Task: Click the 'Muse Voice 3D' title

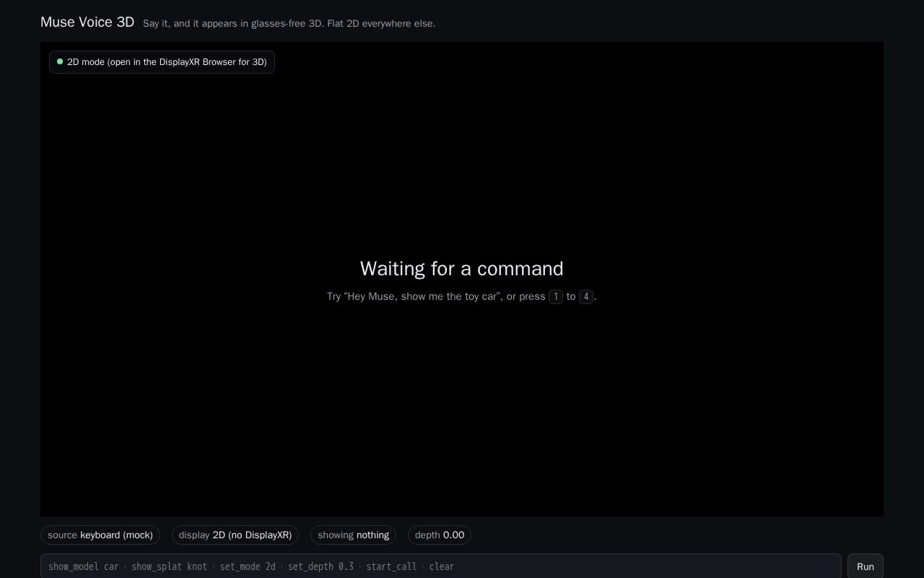Action: [87, 22]
